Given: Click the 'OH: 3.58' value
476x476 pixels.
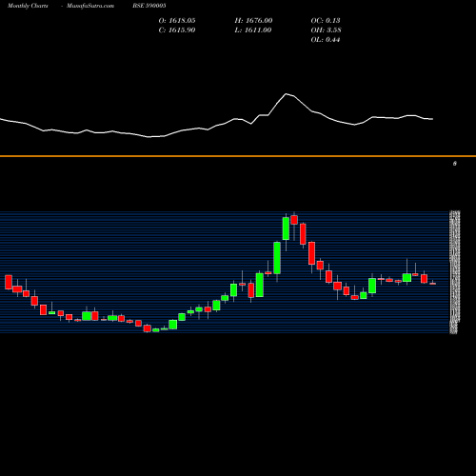Looking at the screenshot, I should tap(326, 30).
